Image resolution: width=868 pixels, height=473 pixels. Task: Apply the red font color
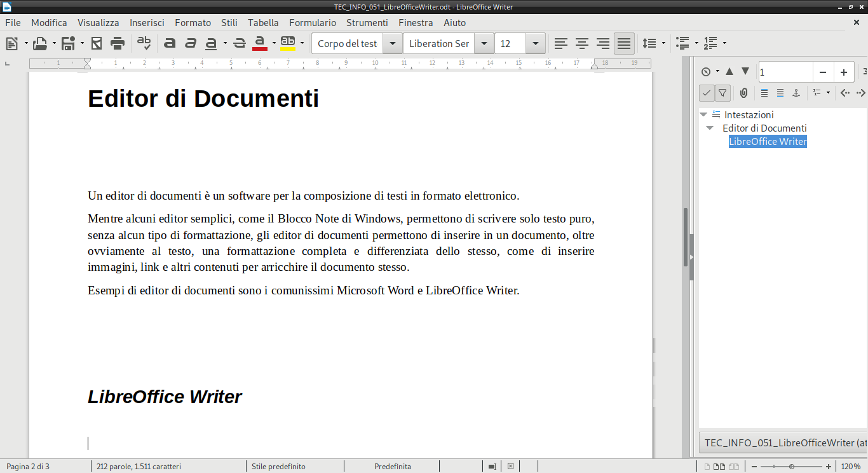pyautogui.click(x=260, y=43)
